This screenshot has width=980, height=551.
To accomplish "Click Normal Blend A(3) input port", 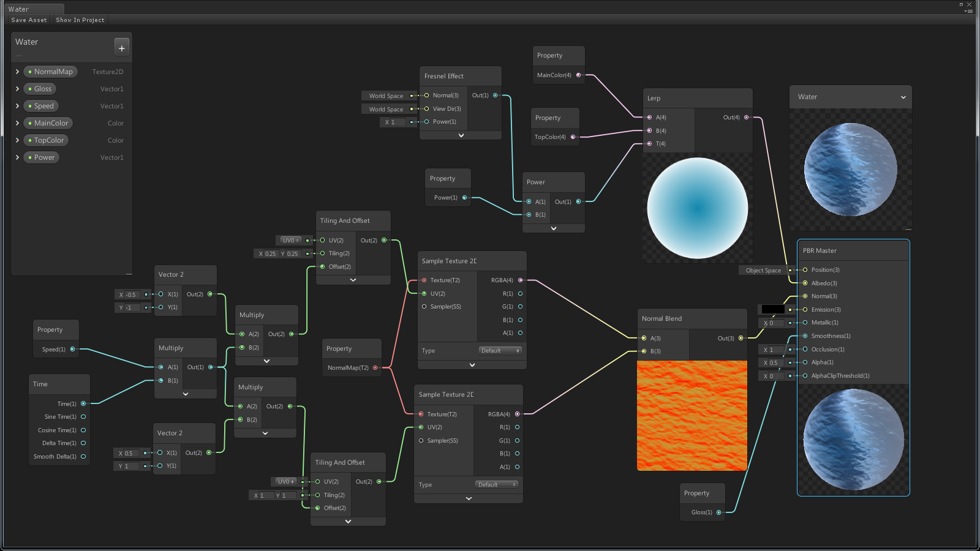I will click(644, 339).
